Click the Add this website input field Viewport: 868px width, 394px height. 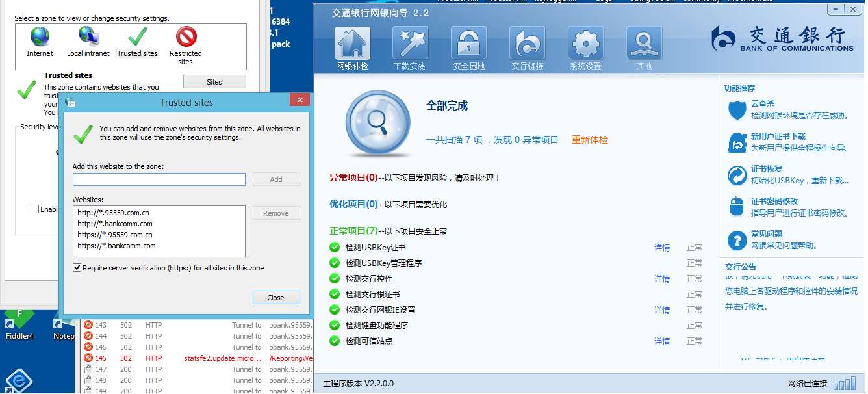click(x=159, y=179)
